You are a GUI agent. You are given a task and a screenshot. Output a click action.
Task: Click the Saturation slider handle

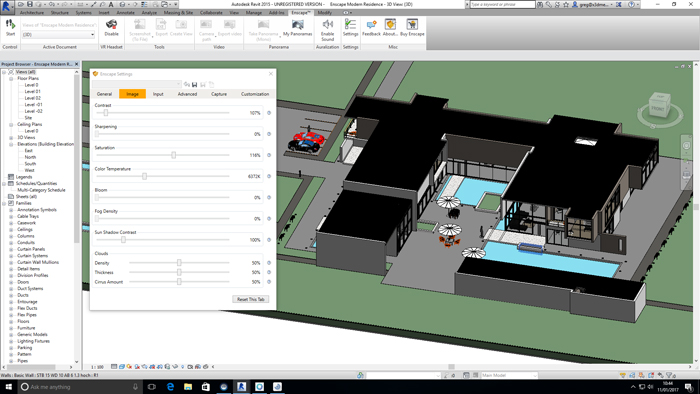(174, 155)
